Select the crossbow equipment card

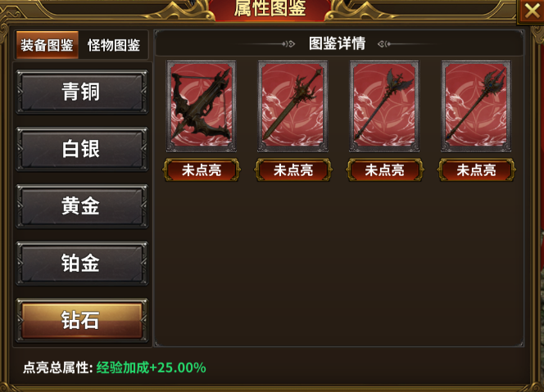coord(202,106)
